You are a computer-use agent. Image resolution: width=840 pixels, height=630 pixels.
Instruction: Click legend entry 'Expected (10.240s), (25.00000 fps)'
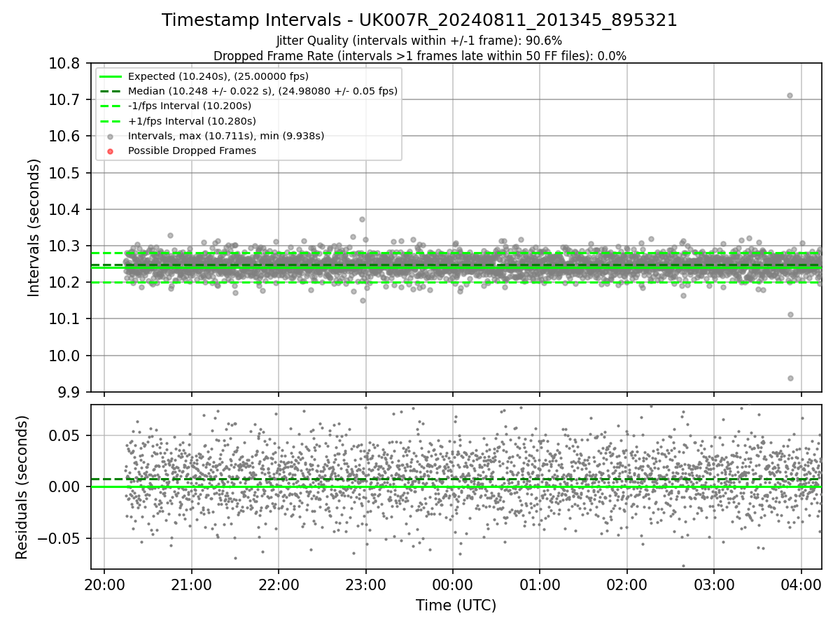point(218,76)
